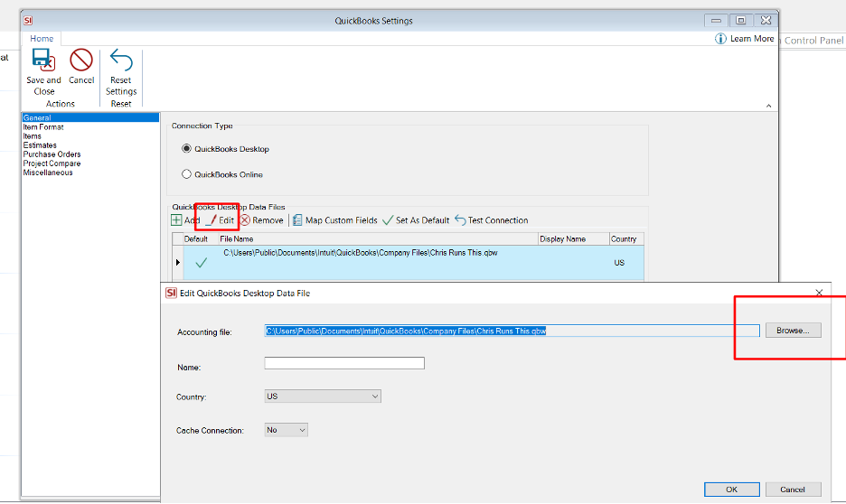Click the US country cell in the grid
Image resolution: width=846 pixels, height=504 pixels.
point(619,263)
